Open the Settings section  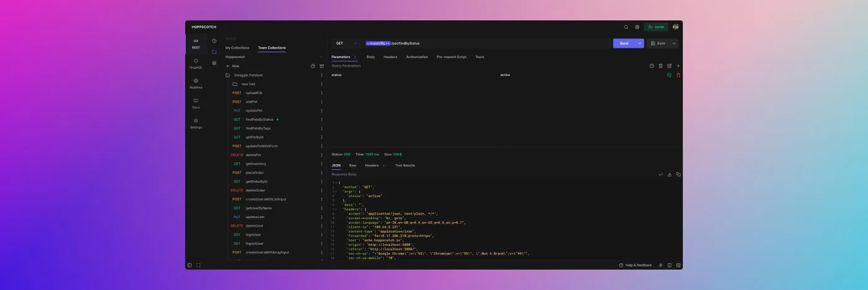click(196, 123)
